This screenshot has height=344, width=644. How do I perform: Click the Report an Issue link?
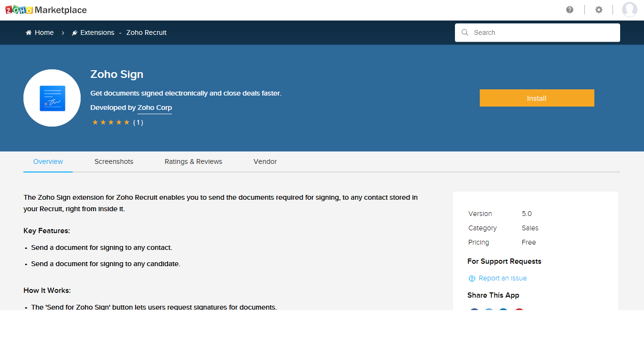pos(503,279)
